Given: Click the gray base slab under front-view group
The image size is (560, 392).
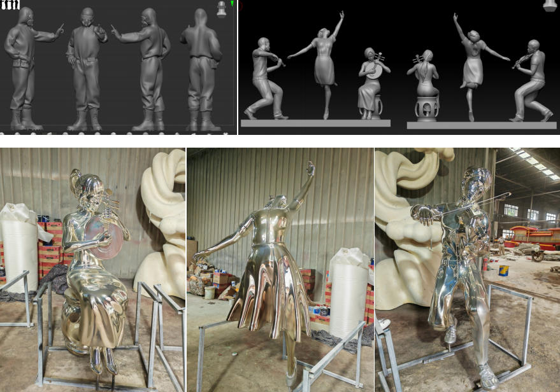Looking at the screenshot, I should pyautogui.click(x=315, y=123).
